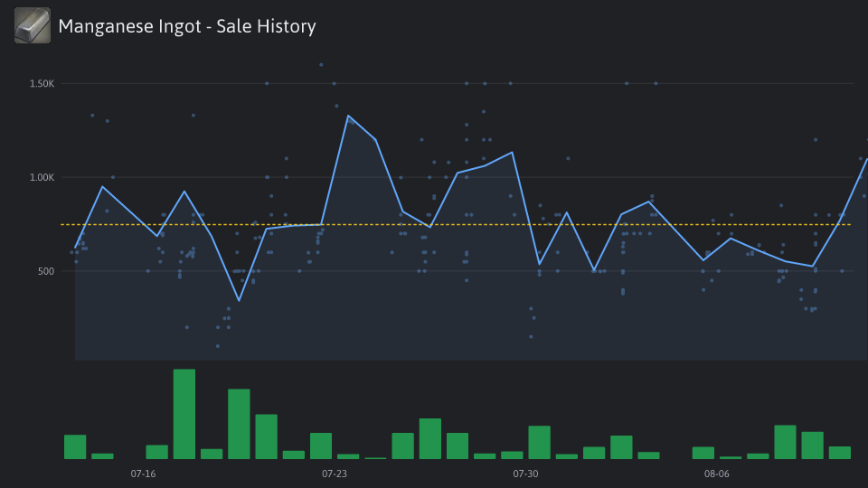Click the 1.00K y-axis label
This screenshot has height=488, width=868.
click(42, 178)
